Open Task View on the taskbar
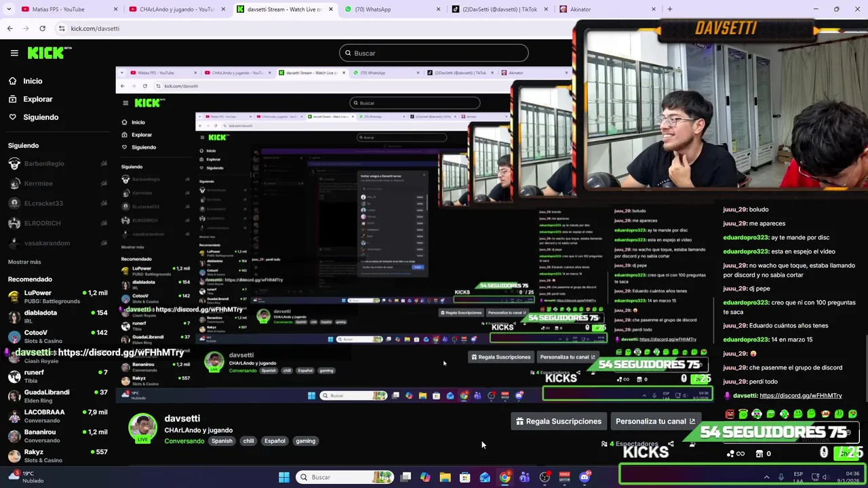Image resolution: width=868 pixels, height=488 pixels. click(x=406, y=477)
